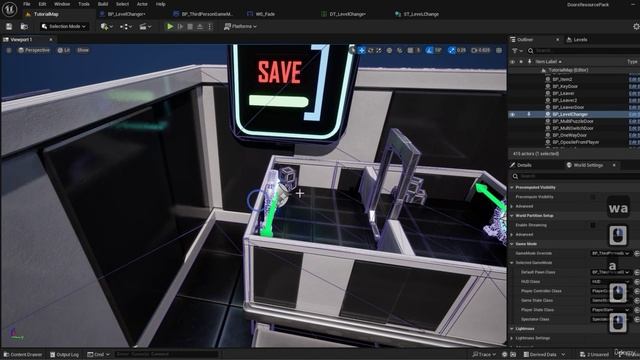Switch to the WB_Fade tab
The height and width of the screenshot is (360, 640).
(265, 14)
